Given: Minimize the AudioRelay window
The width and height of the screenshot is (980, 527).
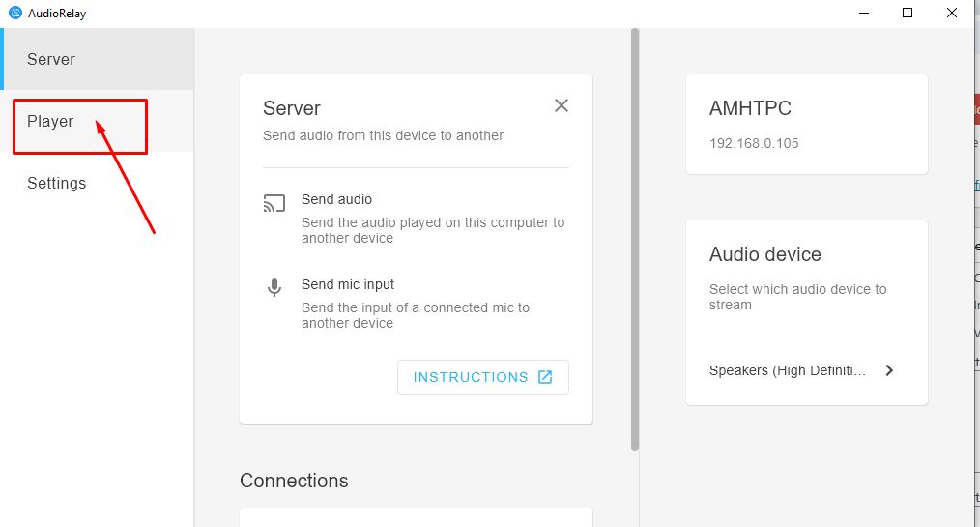Looking at the screenshot, I should point(862,13).
